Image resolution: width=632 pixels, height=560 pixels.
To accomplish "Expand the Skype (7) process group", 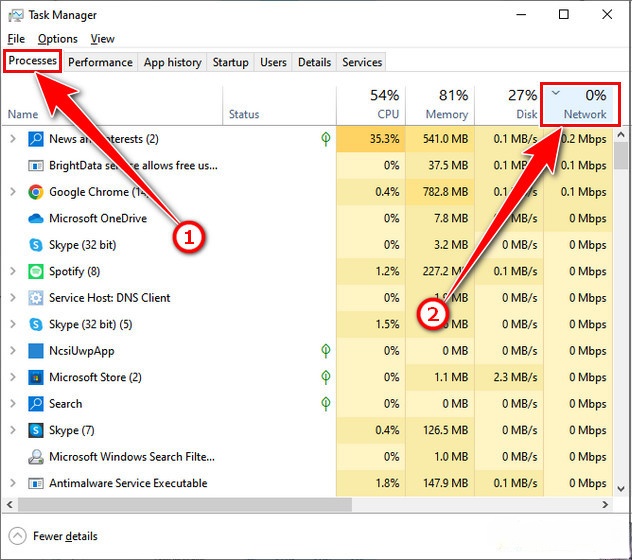I will 13,430.
